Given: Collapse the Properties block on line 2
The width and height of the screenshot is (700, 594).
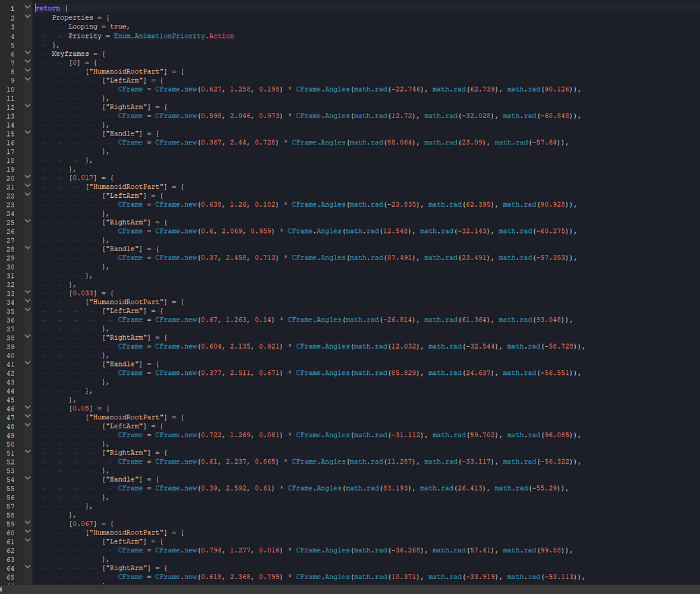Looking at the screenshot, I should click(x=27, y=17).
